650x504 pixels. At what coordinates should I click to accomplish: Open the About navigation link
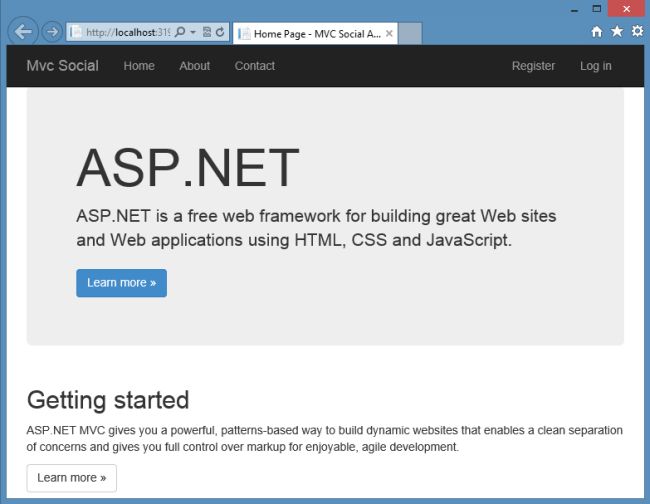194,66
